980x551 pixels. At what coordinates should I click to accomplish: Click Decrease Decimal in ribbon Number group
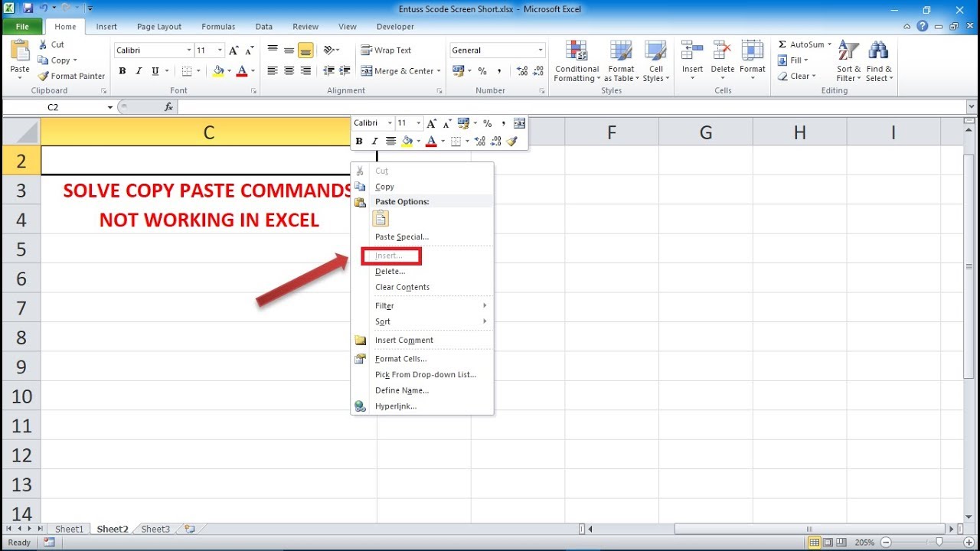[x=538, y=71]
